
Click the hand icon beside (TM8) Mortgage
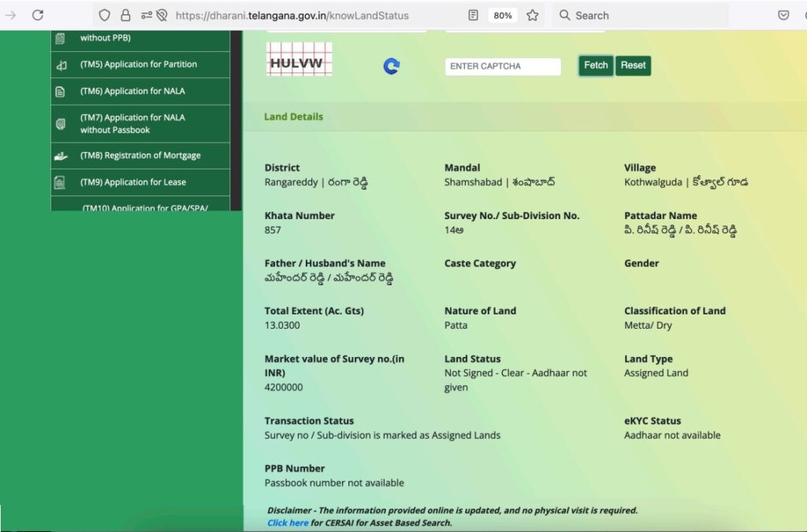[61, 156]
